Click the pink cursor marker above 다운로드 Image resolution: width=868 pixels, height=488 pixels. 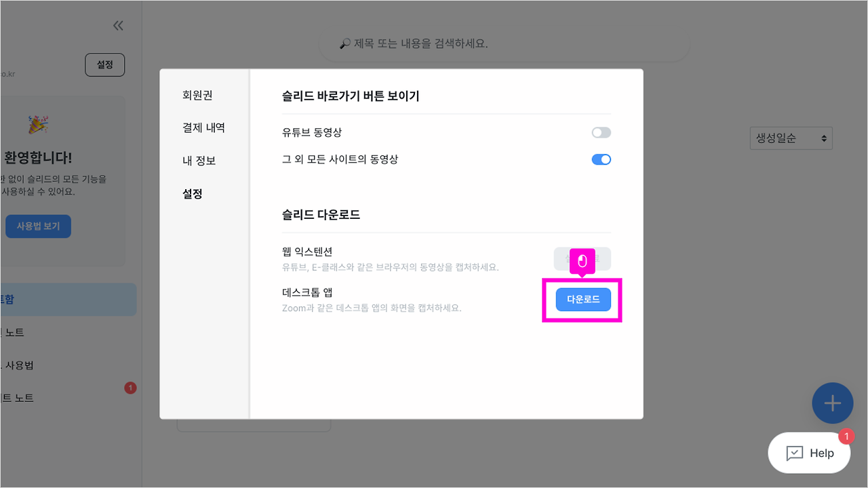coord(583,259)
